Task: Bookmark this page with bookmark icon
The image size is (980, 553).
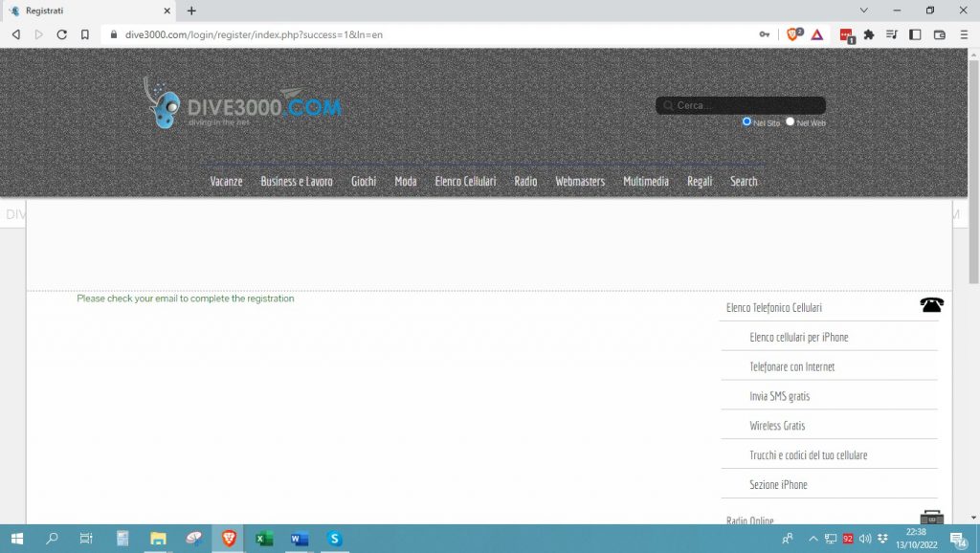Action: coord(85,34)
